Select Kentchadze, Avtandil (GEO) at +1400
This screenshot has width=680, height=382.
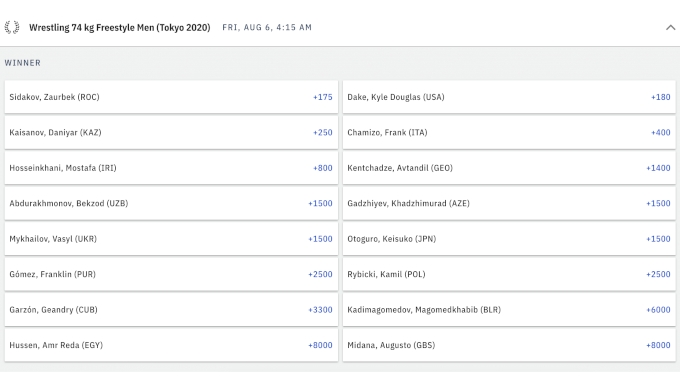click(509, 168)
